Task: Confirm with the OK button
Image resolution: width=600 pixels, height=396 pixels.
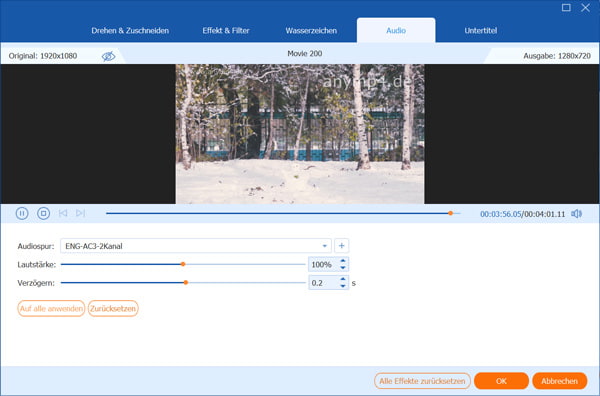Action: point(501,381)
